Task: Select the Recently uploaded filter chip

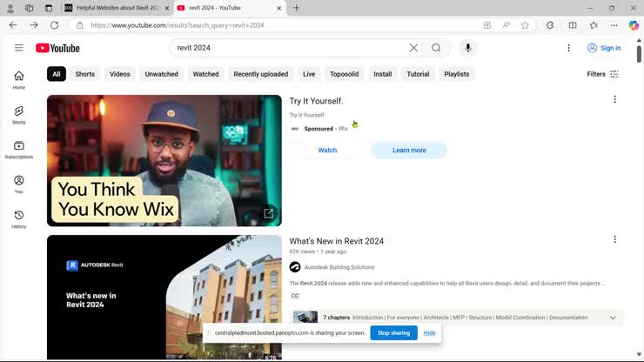Action: 260,74
